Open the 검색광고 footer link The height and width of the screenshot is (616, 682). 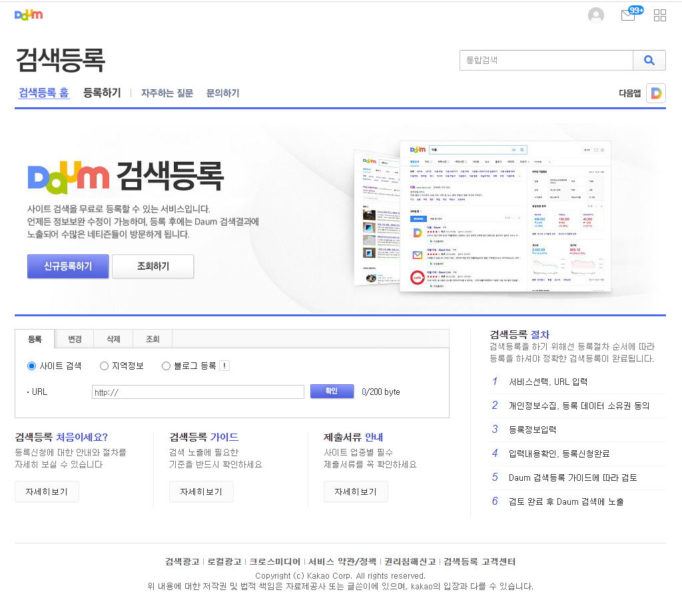pos(182,561)
